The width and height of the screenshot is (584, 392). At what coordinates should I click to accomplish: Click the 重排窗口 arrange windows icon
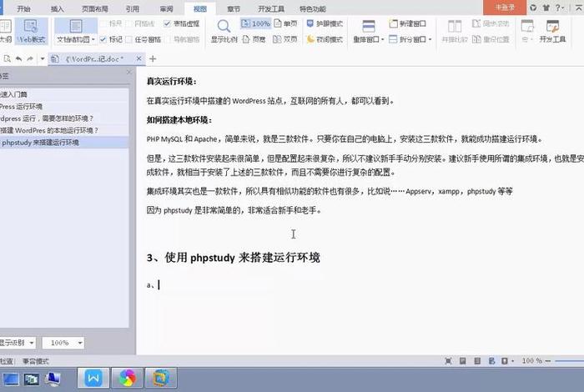(x=369, y=27)
